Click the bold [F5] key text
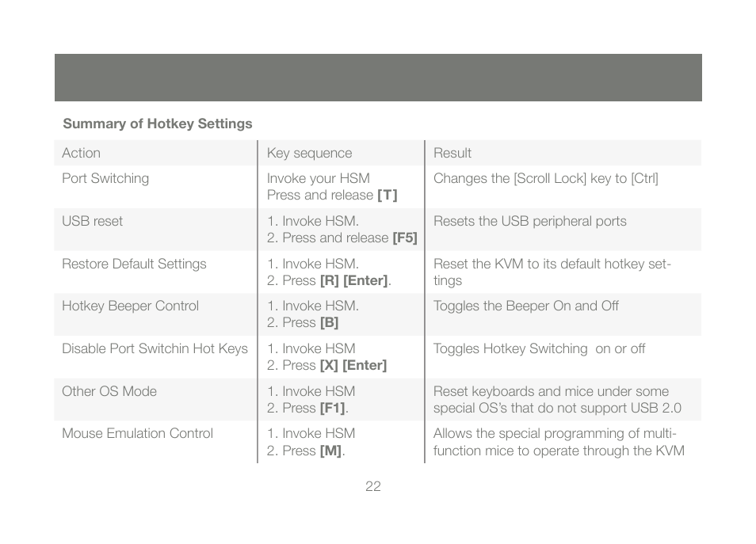756x544 pixels. 405,238
